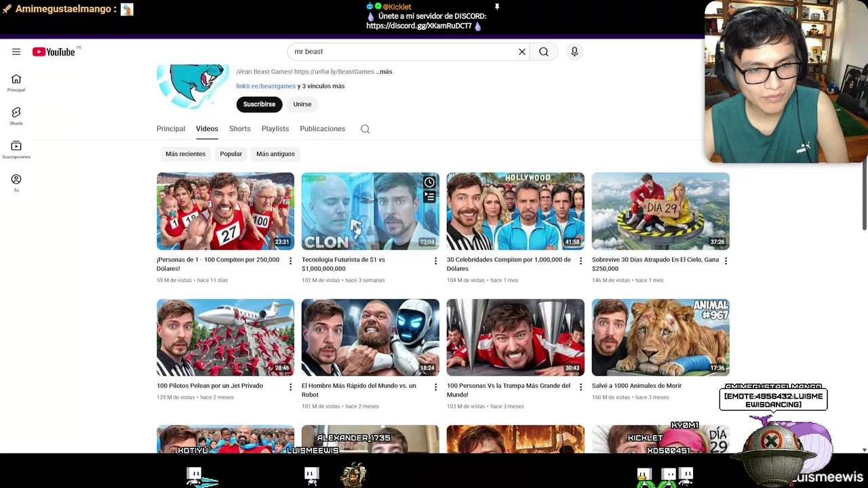Open the Publicaciones channel tab
Screen dimensions: 868x488
tap(322, 129)
